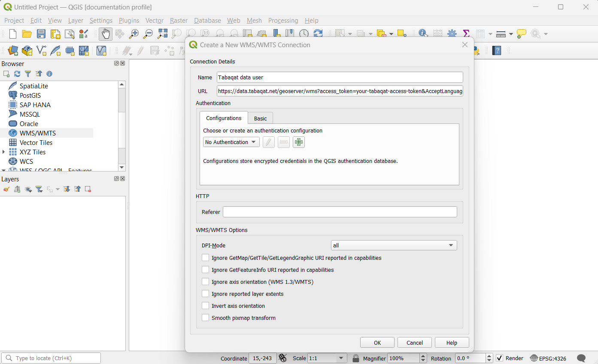Viewport: 598px width, 364px height.
Task: Click the Referer input field
Action: click(x=339, y=211)
